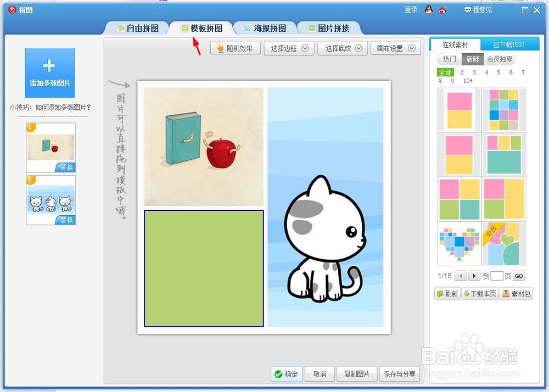Click 替换 on the book thumbnail
Viewport: 549px width, 392px height.
click(x=66, y=167)
